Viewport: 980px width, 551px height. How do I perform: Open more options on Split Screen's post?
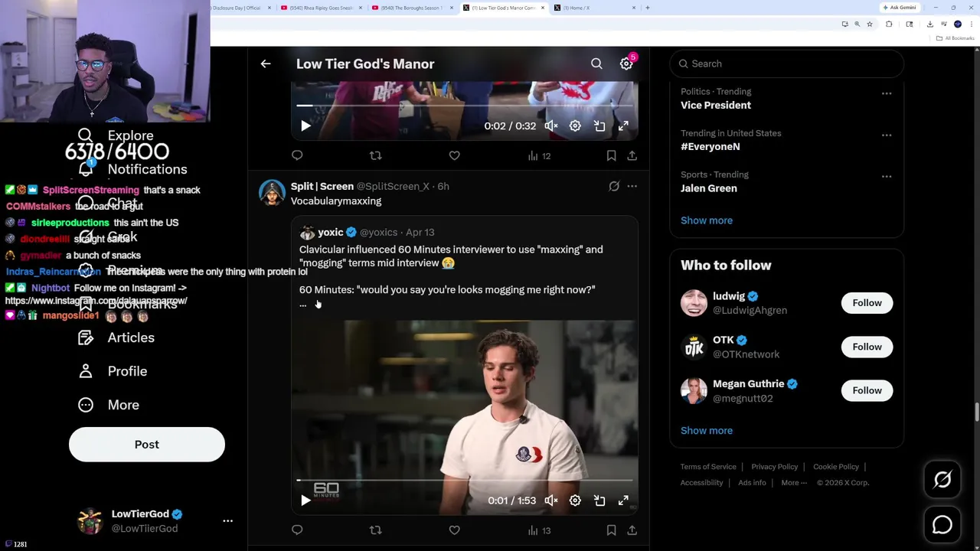click(632, 186)
